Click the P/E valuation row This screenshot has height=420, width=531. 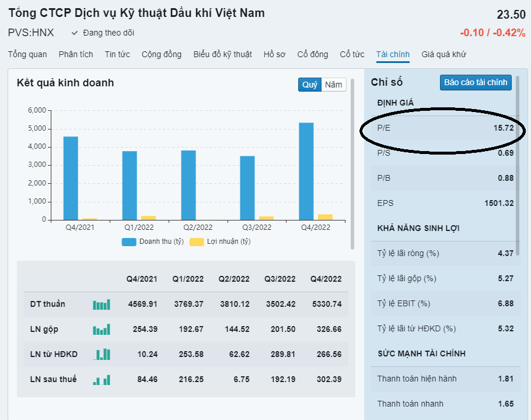445,128
